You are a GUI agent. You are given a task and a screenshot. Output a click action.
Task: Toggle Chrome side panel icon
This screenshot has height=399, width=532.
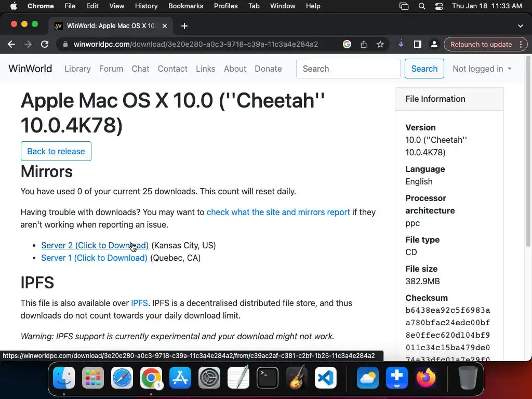(418, 45)
